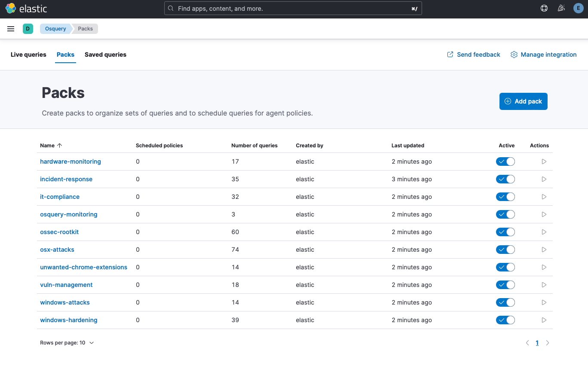Open the help menu lifebuoy icon
Screen dimensions: 588x375
[x=544, y=8]
